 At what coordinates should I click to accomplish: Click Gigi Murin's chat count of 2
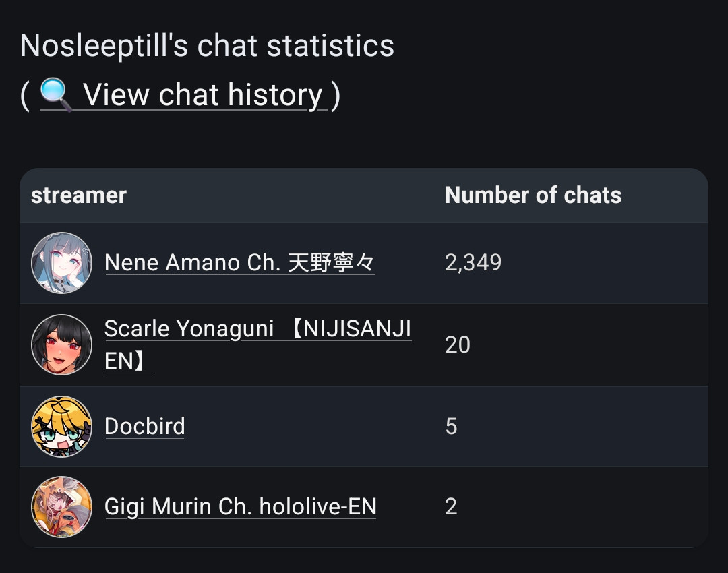coord(451,506)
